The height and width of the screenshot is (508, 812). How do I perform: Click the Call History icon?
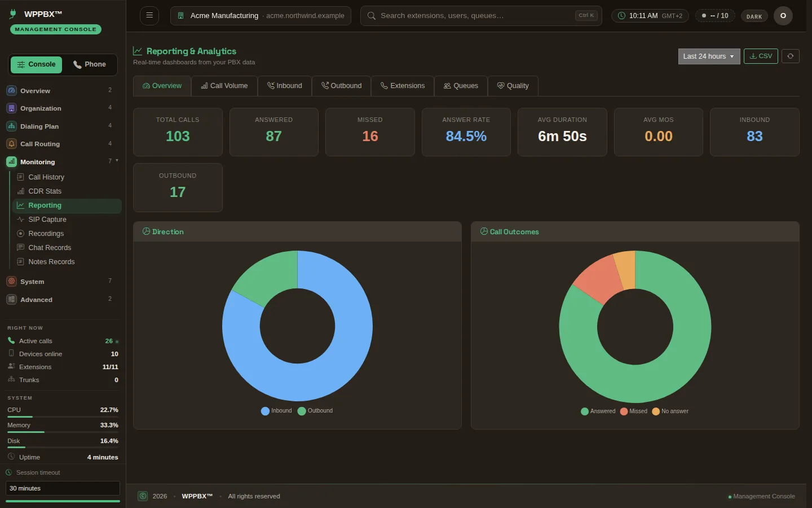(x=21, y=177)
